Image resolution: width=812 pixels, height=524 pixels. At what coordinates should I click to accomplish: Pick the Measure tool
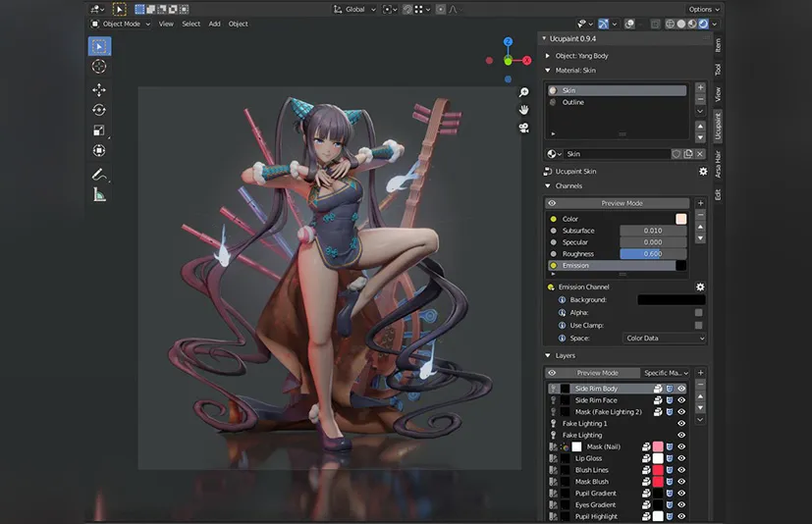coord(99,194)
